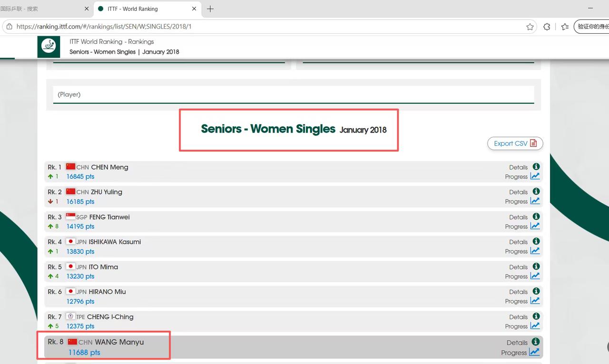
Task: Open Details info icon for ZHU Yuling
Action: click(536, 192)
